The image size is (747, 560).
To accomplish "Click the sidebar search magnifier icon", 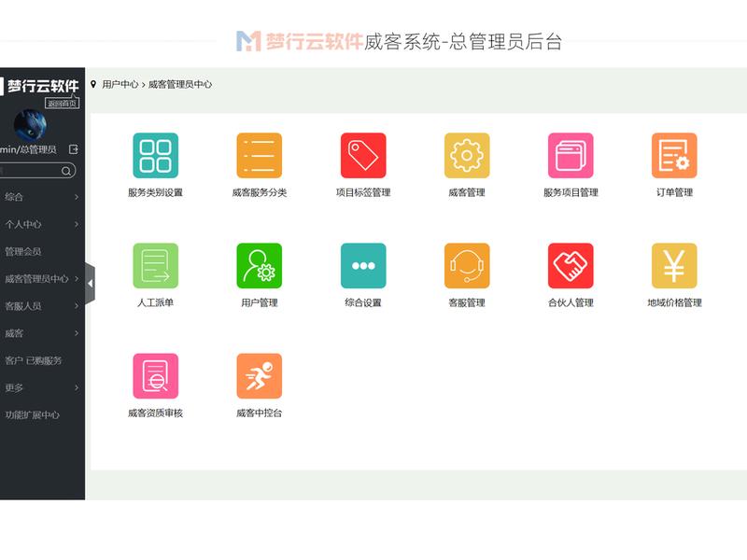I will (x=66, y=171).
